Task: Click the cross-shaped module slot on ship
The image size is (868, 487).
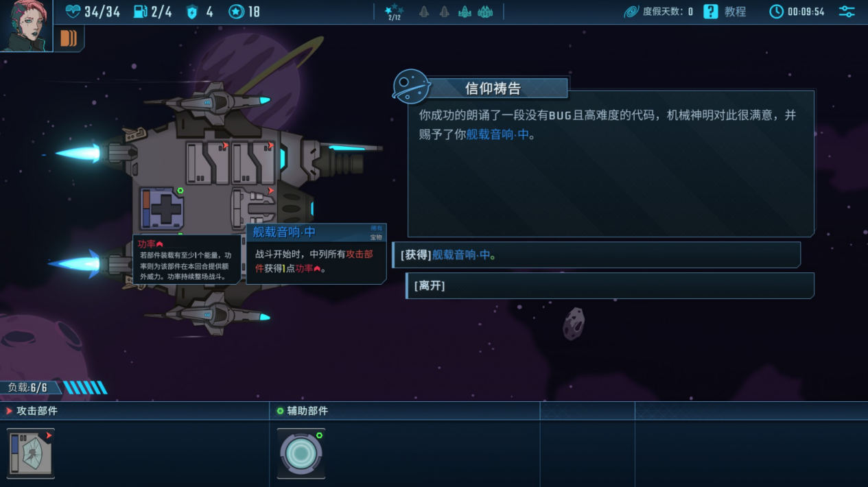Action: [x=162, y=209]
